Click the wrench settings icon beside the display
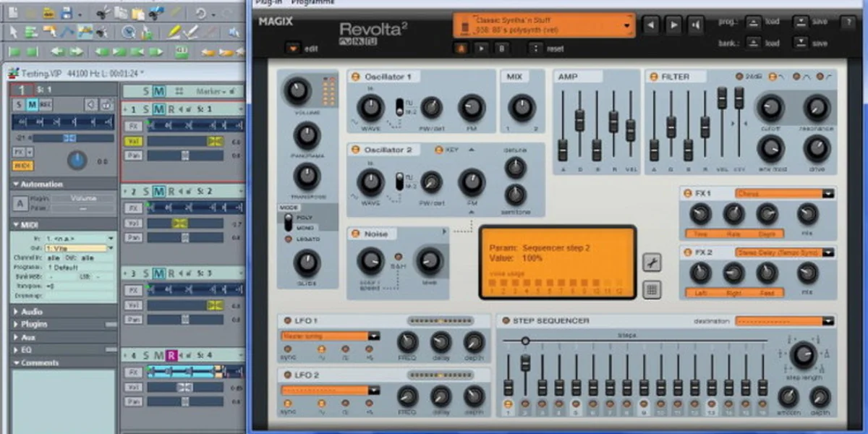This screenshot has height=434, width=868. coord(652,263)
